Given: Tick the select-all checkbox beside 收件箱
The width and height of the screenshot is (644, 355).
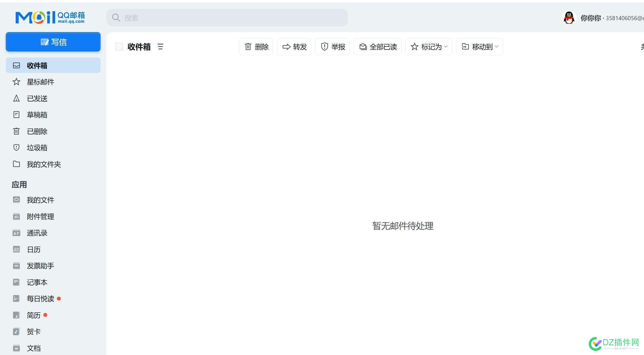Looking at the screenshot, I should (x=119, y=47).
